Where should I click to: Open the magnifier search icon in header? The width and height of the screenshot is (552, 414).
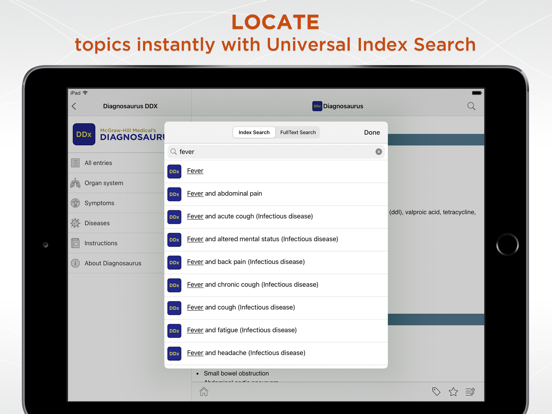[x=471, y=106]
